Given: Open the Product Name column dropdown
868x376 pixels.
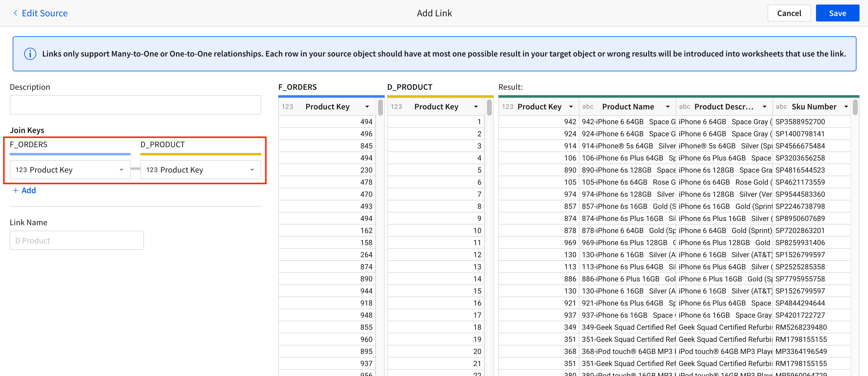Looking at the screenshot, I should [668, 106].
